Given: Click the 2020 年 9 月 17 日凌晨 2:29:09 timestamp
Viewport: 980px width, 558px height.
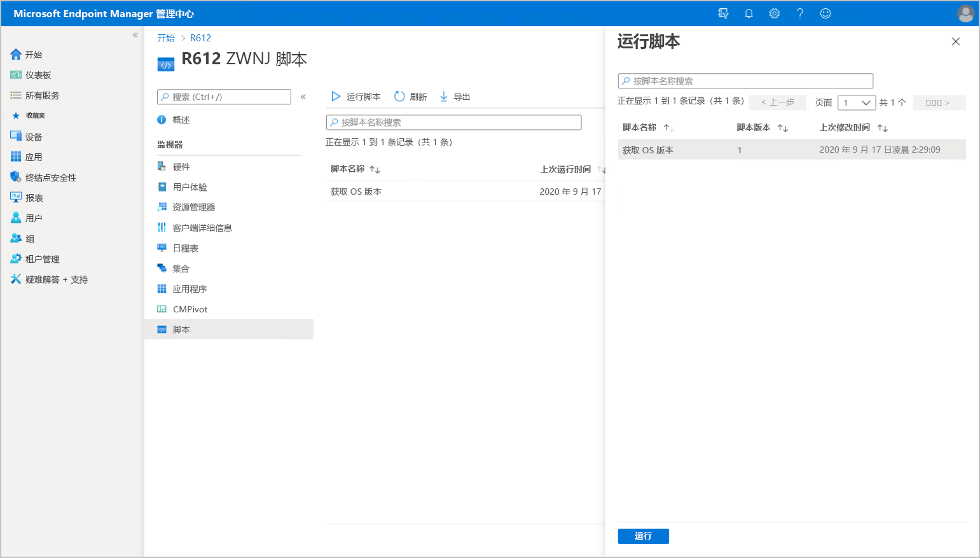Looking at the screenshot, I should [880, 150].
